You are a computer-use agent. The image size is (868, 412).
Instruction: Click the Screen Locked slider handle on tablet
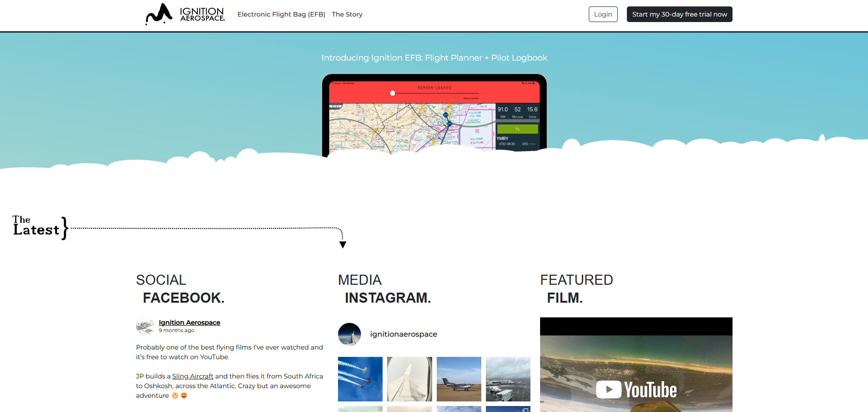tap(393, 93)
